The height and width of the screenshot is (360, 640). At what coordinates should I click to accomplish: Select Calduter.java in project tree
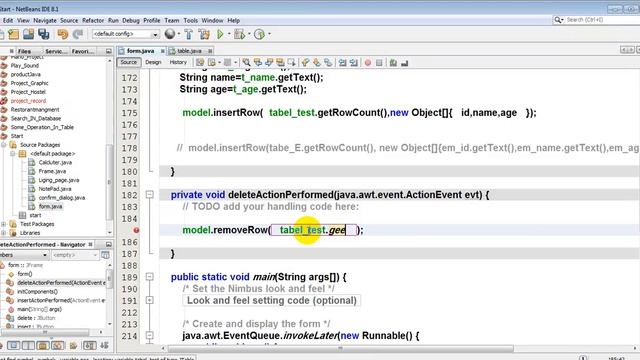pyautogui.click(x=55, y=162)
